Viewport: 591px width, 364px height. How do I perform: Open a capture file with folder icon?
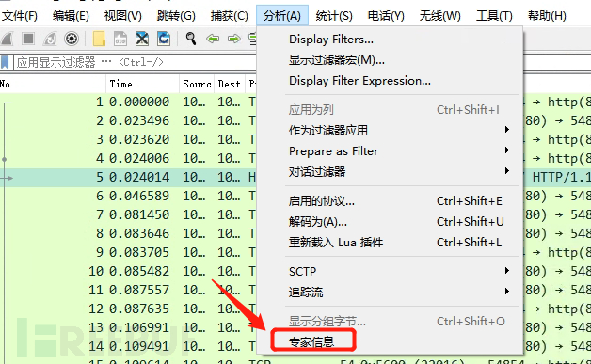[x=99, y=39]
